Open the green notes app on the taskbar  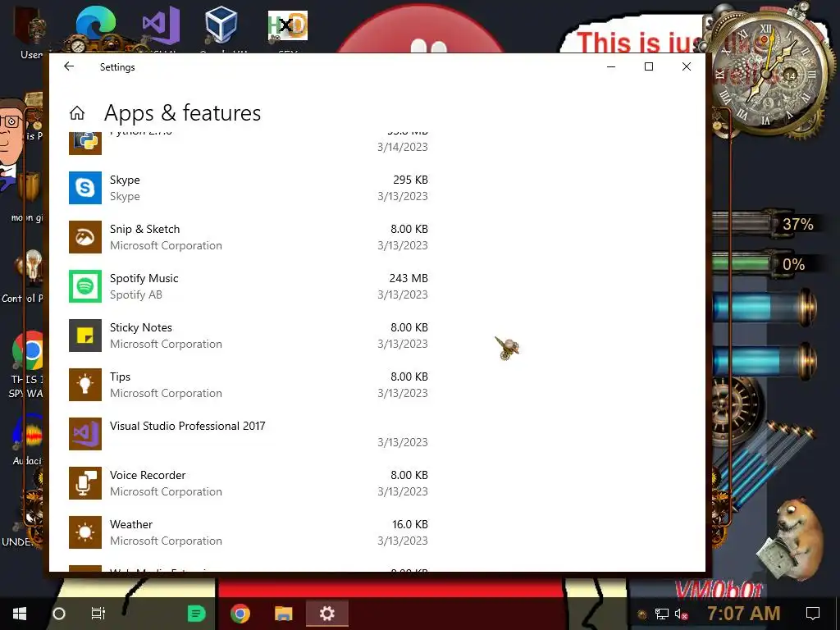(197, 614)
